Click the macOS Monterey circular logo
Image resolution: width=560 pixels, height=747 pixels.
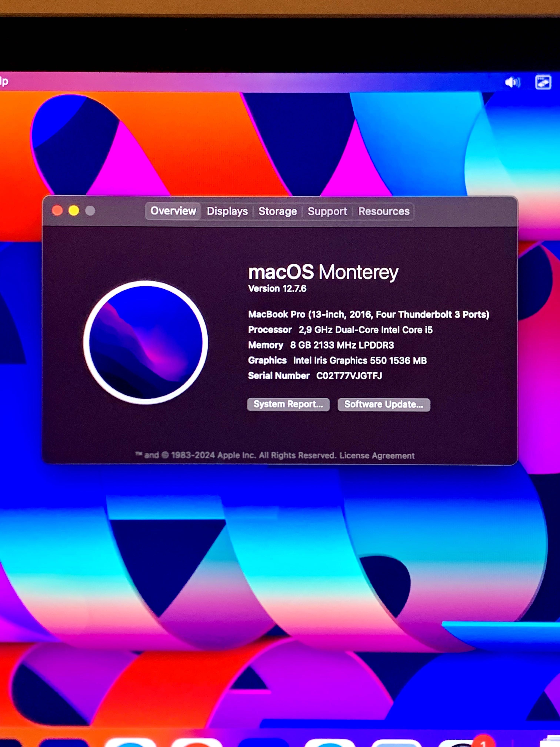pyautogui.click(x=146, y=342)
